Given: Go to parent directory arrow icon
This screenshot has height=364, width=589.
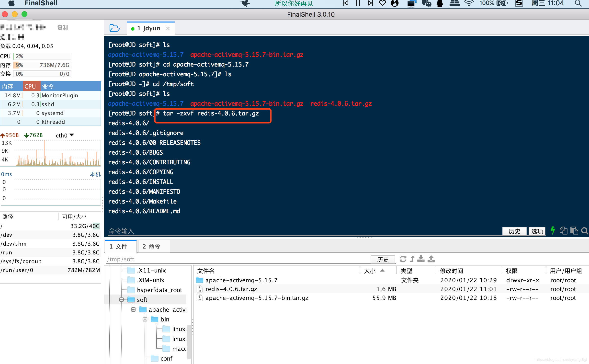Looking at the screenshot, I should click(412, 259).
